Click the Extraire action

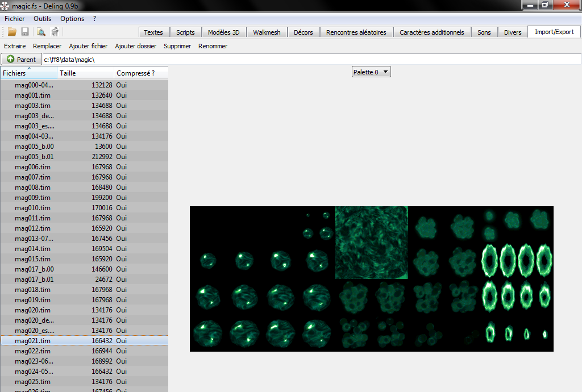15,46
